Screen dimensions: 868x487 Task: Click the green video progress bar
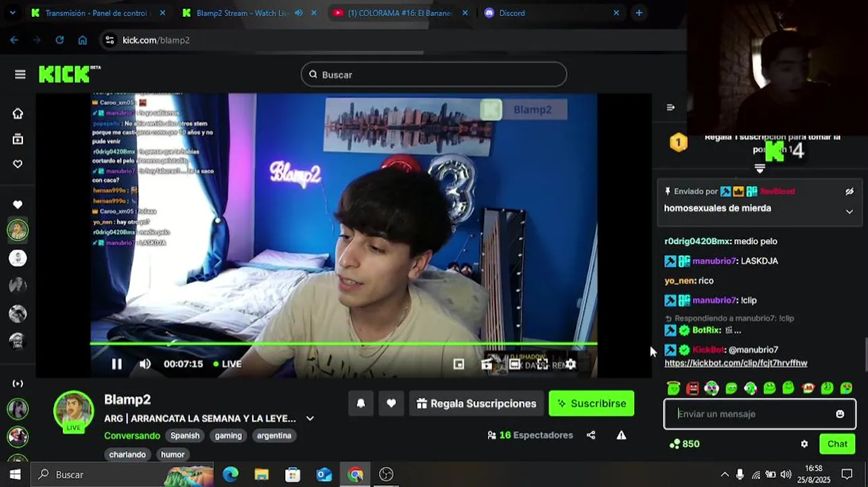pyautogui.click(x=343, y=344)
